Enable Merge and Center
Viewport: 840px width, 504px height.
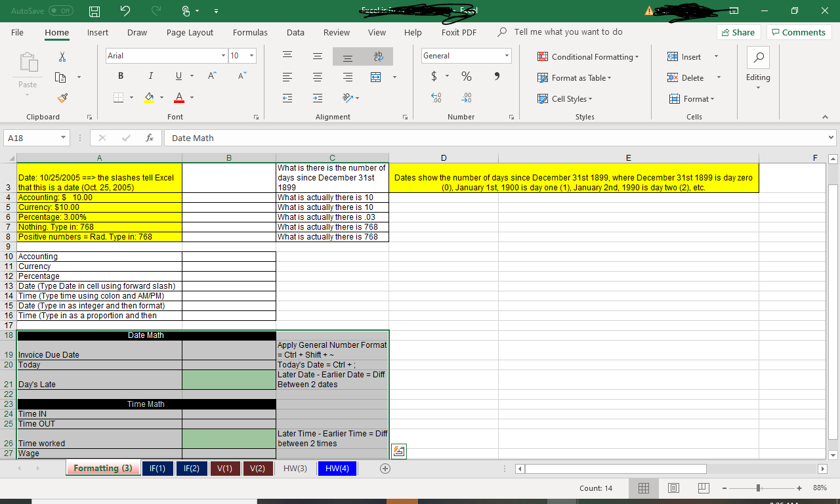coord(375,77)
